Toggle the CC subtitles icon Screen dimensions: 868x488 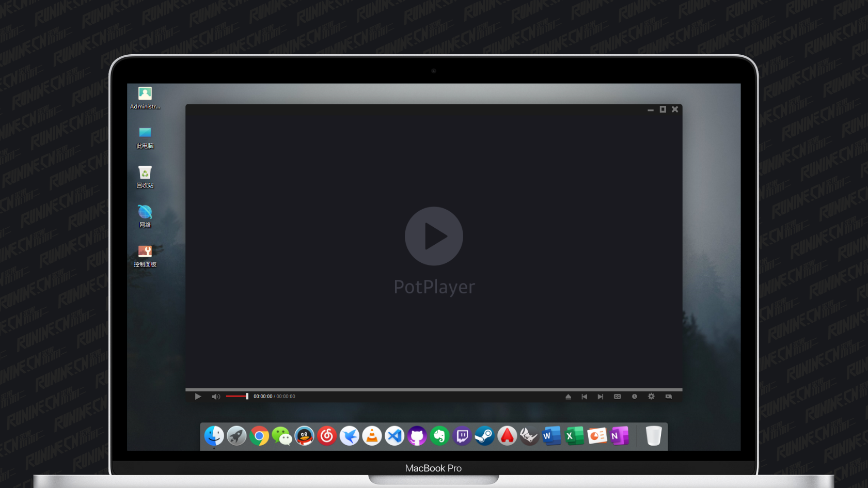(x=617, y=397)
